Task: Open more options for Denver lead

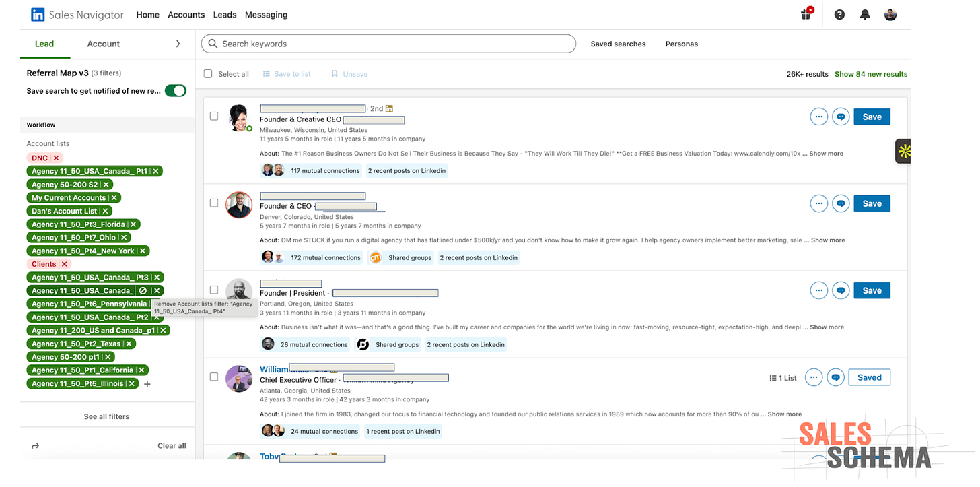Action: tap(818, 203)
